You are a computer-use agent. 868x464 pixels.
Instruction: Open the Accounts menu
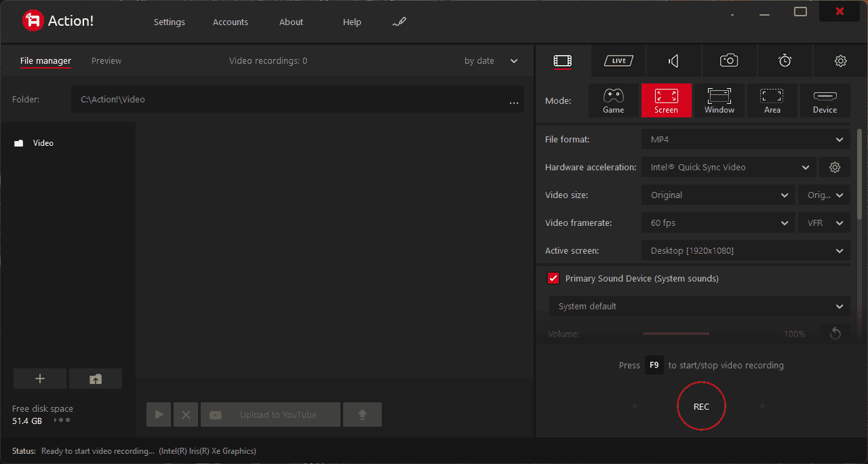click(x=231, y=22)
